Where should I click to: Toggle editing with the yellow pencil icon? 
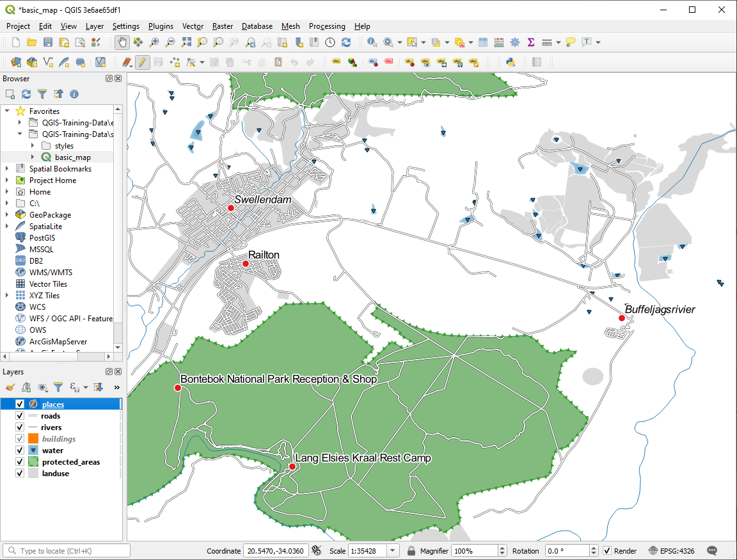tap(142, 62)
